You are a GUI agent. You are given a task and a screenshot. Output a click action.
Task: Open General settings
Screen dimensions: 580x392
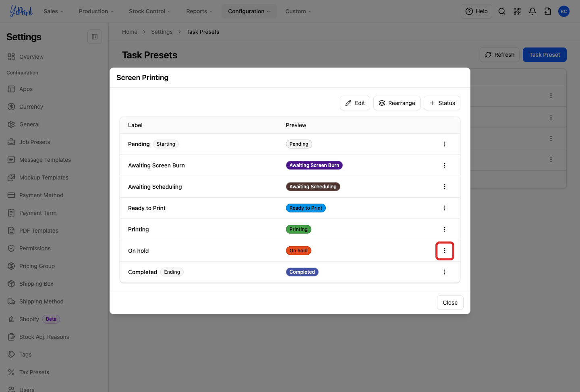pyautogui.click(x=29, y=124)
